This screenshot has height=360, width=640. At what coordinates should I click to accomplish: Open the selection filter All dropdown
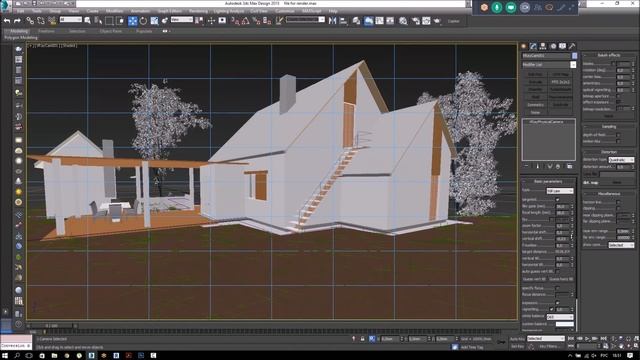pos(71,20)
